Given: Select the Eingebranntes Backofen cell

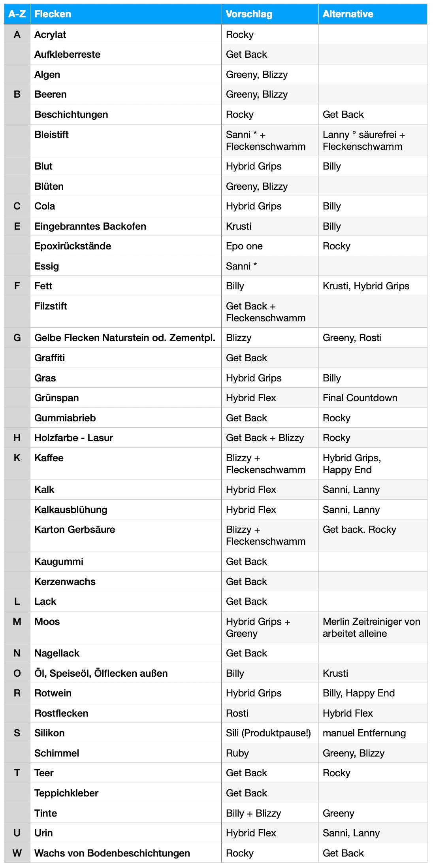Looking at the screenshot, I should pos(126,226).
